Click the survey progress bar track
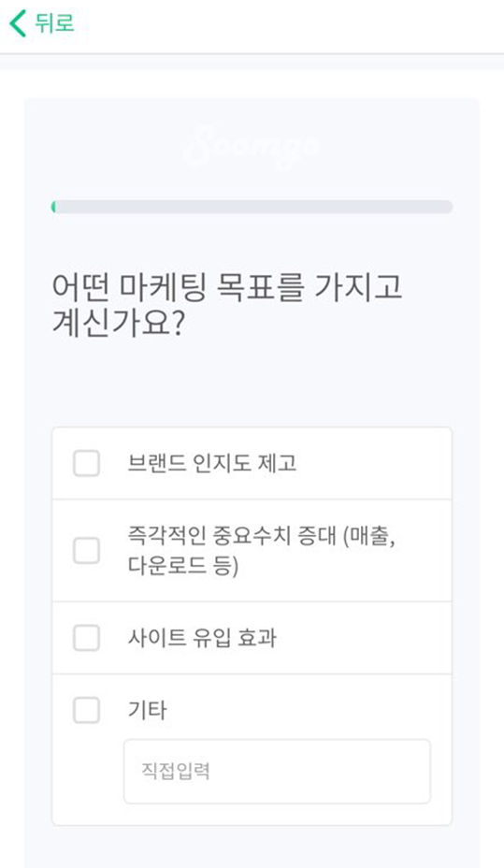Screen dimensions: 504x868 pyautogui.click(x=252, y=207)
